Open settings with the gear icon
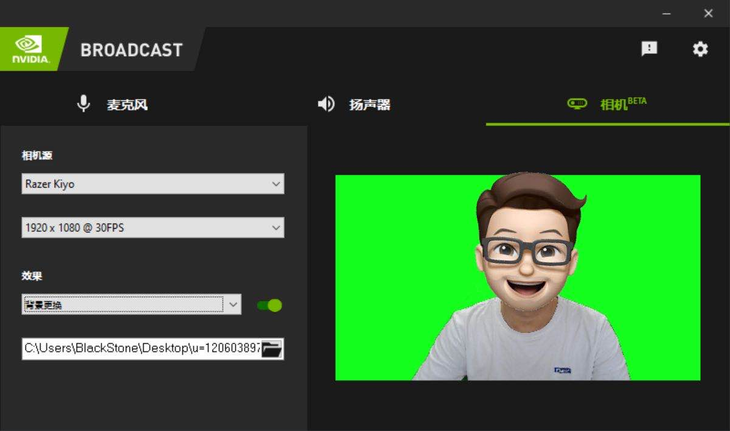Screen dimensions: 730x431 pos(700,49)
